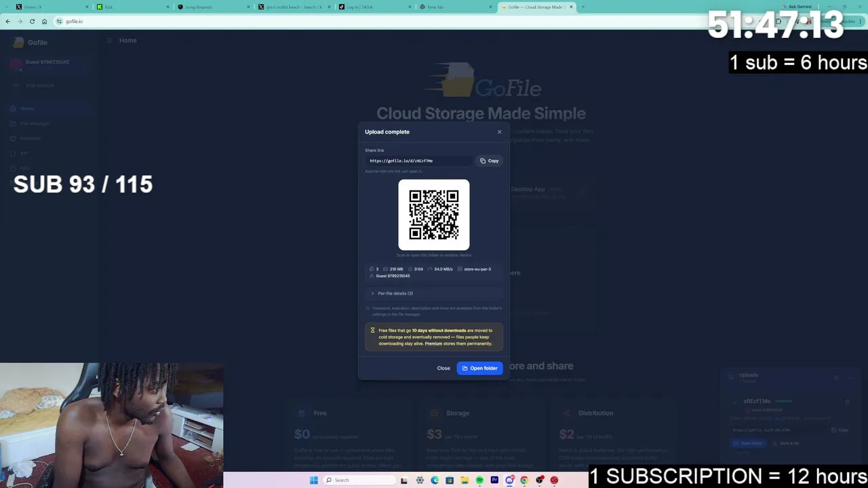
Task: Open the Windows Start menu
Action: (313, 481)
